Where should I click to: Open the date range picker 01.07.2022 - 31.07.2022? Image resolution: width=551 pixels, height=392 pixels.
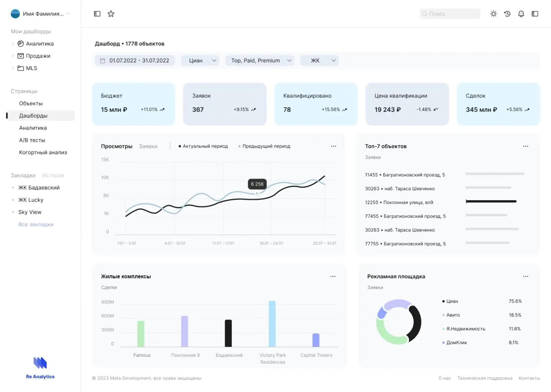(135, 61)
